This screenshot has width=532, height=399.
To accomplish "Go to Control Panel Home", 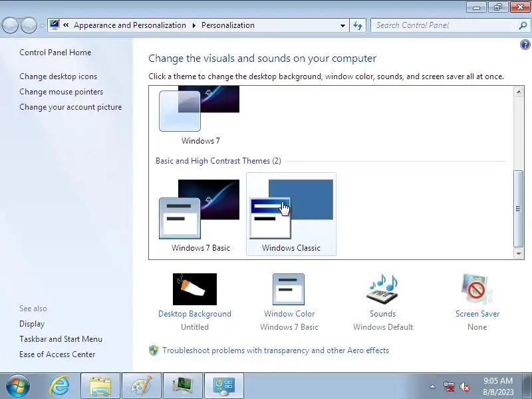I will [x=55, y=53].
